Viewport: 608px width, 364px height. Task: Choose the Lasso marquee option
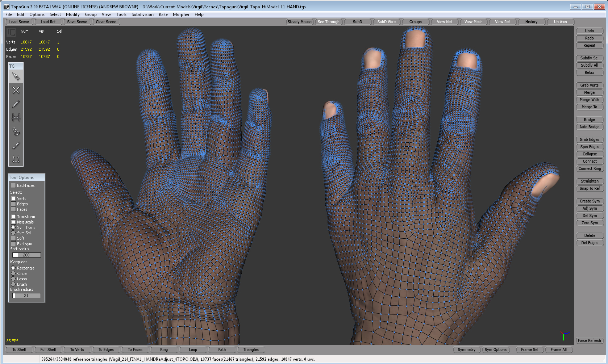13,279
